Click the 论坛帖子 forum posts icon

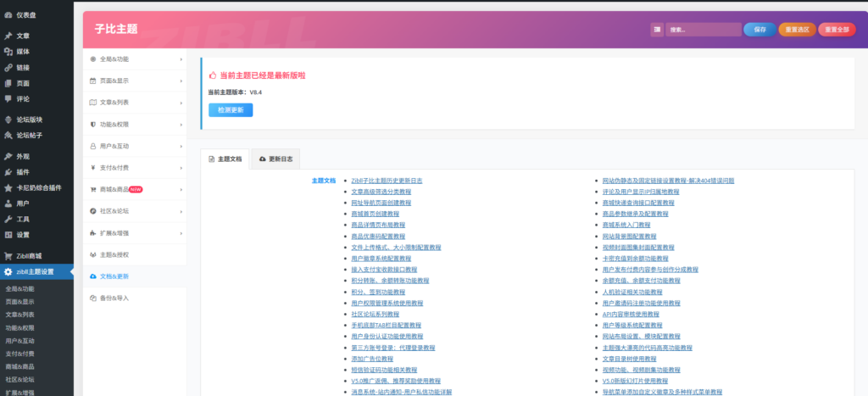(8, 135)
